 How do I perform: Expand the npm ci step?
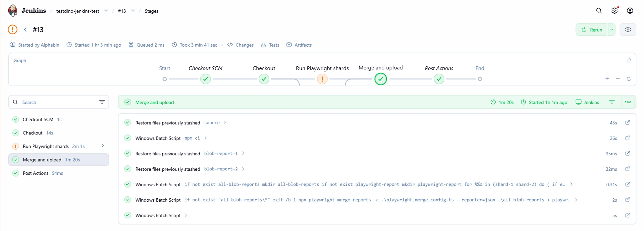[x=205, y=138]
